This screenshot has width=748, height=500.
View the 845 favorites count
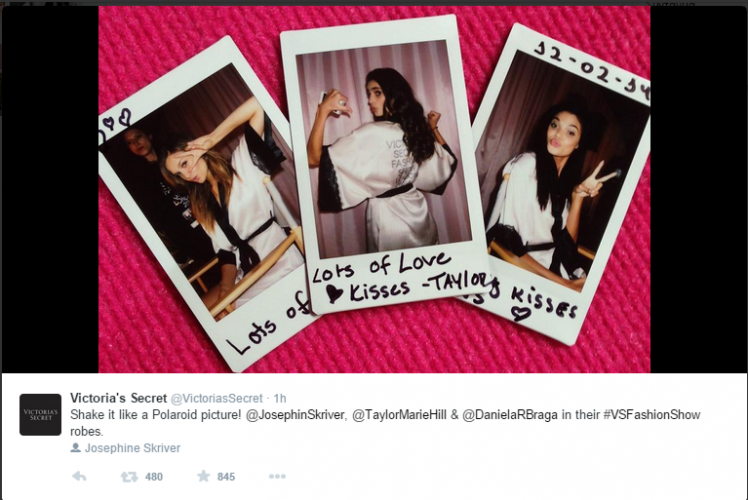[x=226, y=477]
